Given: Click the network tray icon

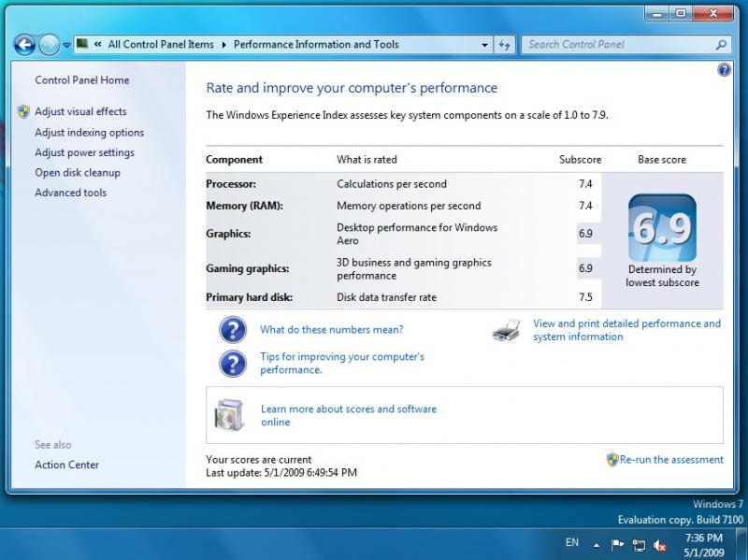Looking at the screenshot, I should (639, 545).
